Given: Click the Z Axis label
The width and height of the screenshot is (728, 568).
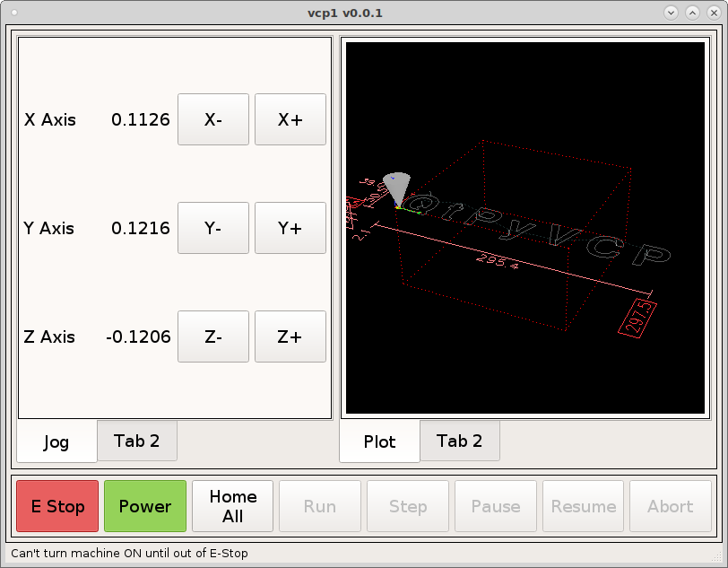Looking at the screenshot, I should [49, 336].
